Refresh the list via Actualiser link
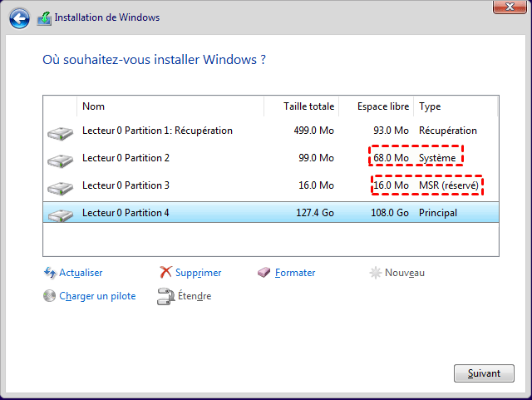 [81, 273]
